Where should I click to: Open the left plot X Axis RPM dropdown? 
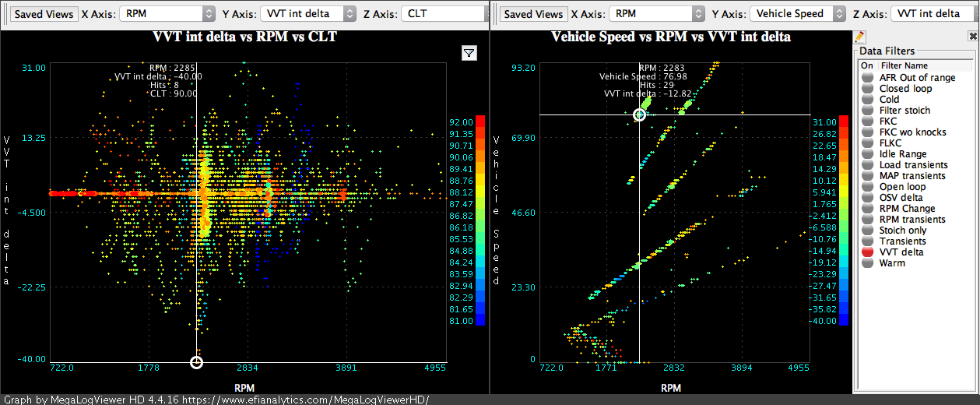[x=167, y=13]
